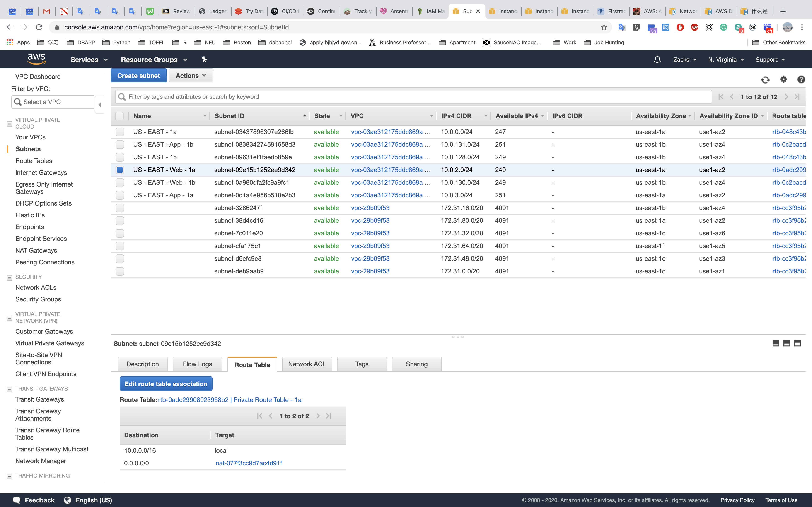This screenshot has height=507, width=812.
Task: Open the Flow Logs tab
Action: [x=197, y=364]
